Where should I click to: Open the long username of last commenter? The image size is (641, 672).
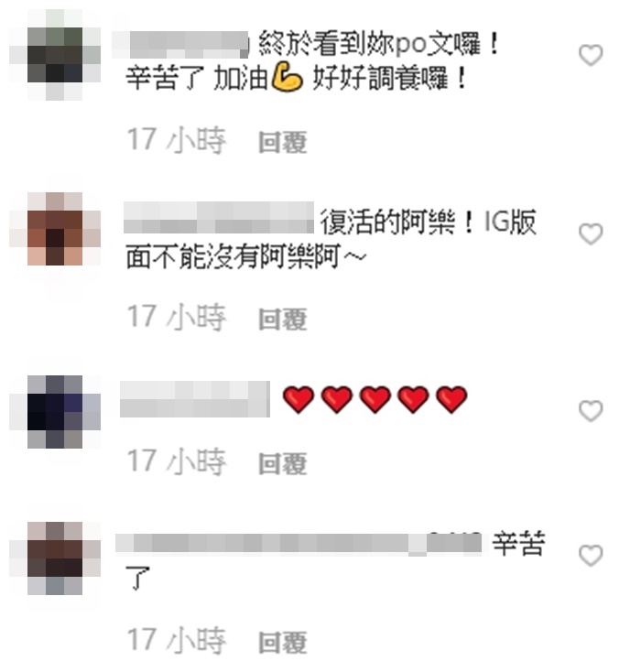pos(299,543)
